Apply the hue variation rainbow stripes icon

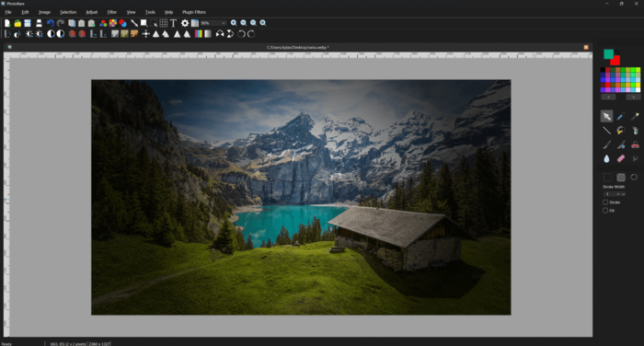(199, 34)
